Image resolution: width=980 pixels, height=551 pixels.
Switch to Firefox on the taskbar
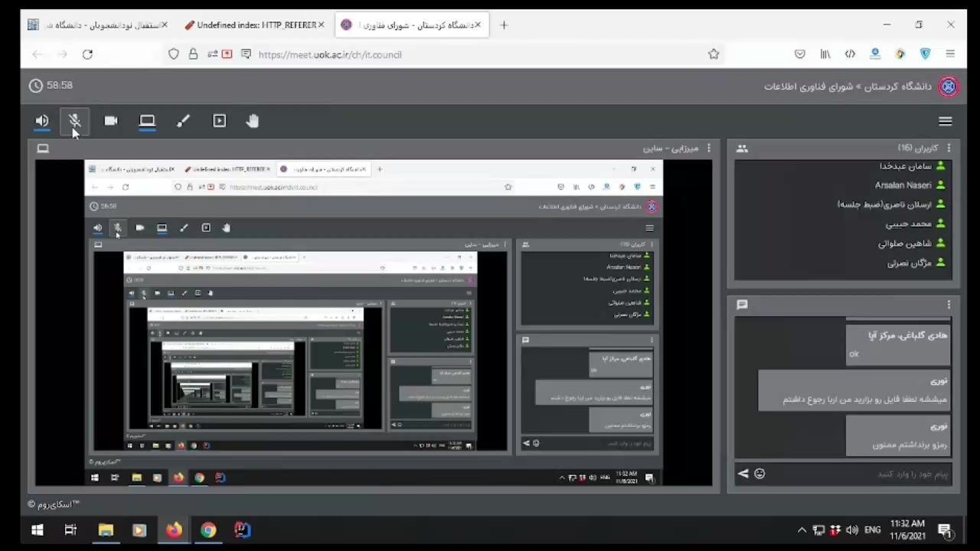pos(174,530)
